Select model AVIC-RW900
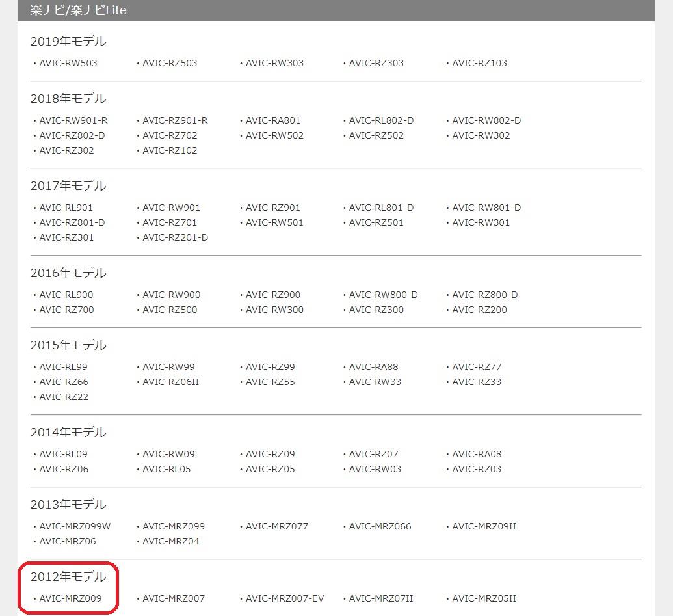This screenshot has height=616, width=673. (171, 295)
